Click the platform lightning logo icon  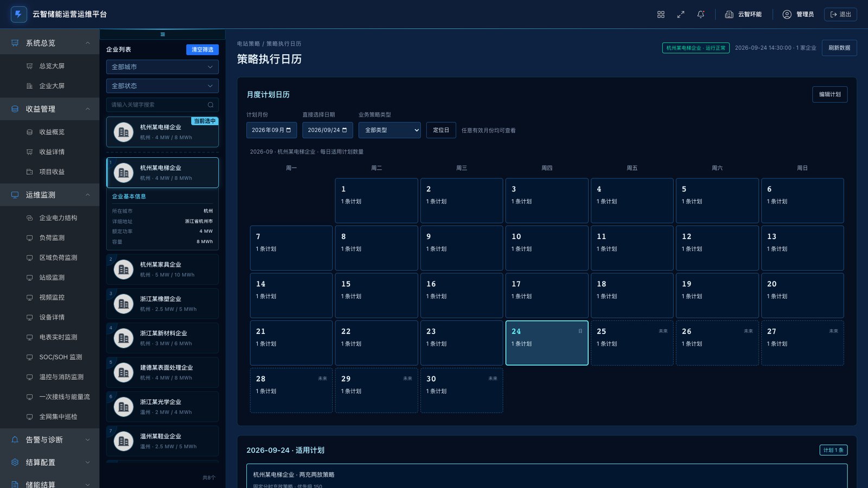(x=19, y=14)
